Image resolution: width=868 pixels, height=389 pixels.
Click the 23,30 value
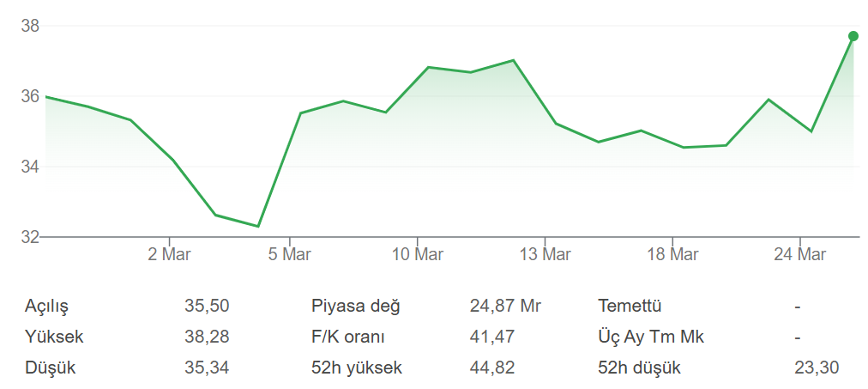click(x=817, y=368)
